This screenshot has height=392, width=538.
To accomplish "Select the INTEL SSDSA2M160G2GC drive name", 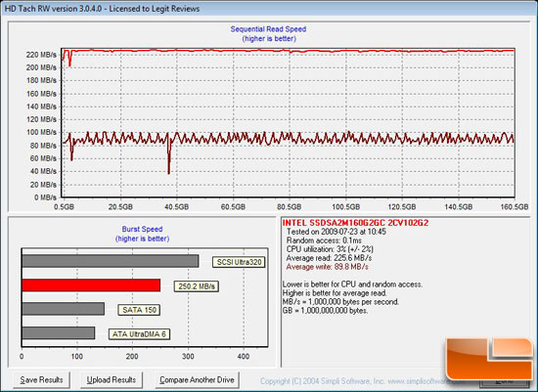I will coord(355,223).
